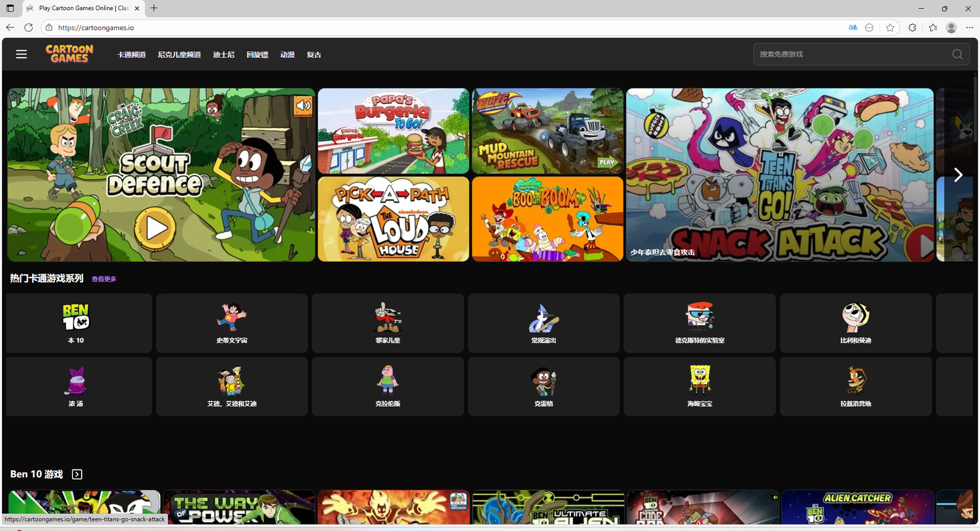Play the Scout Defence game with the yellow button

[x=155, y=227]
